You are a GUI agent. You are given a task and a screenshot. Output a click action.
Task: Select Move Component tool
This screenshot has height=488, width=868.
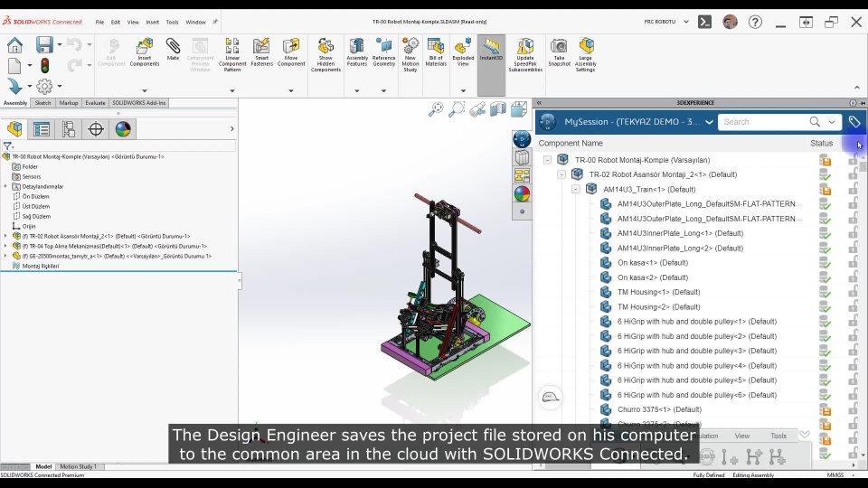point(291,52)
